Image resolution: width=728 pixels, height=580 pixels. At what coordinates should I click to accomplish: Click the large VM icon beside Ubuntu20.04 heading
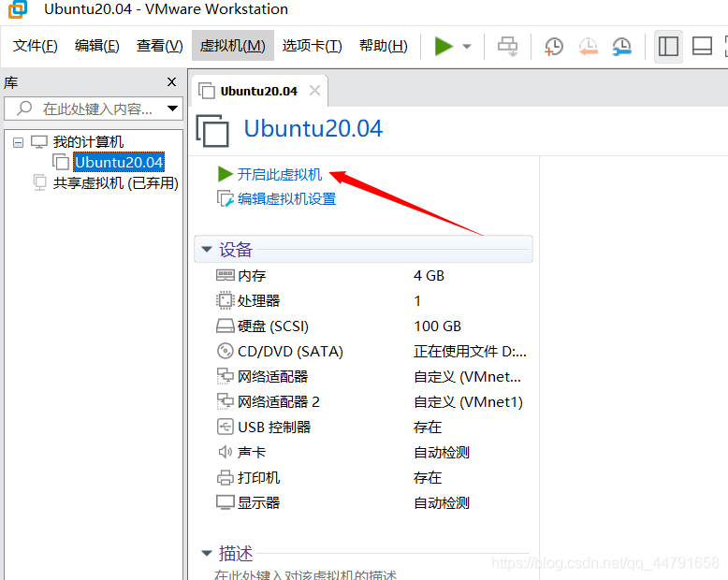(212, 130)
